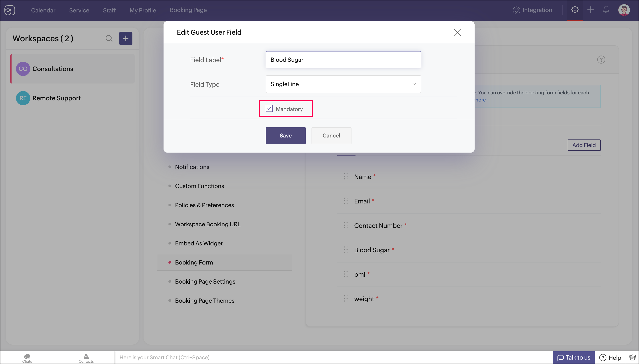This screenshot has width=639, height=364.
Task: Click the Talk to us button
Action: [x=573, y=358]
